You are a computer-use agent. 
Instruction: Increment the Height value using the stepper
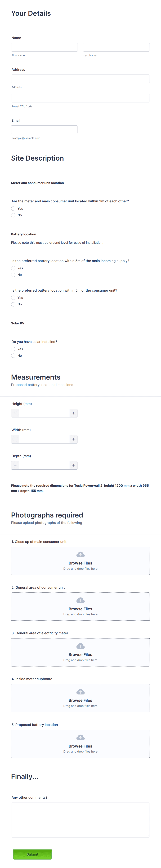click(x=73, y=413)
